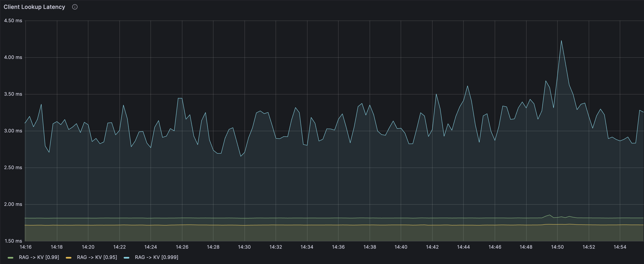This screenshot has width=644, height=264.
Task: Click the 4.50 ms y-axis label
Action: click(13, 21)
